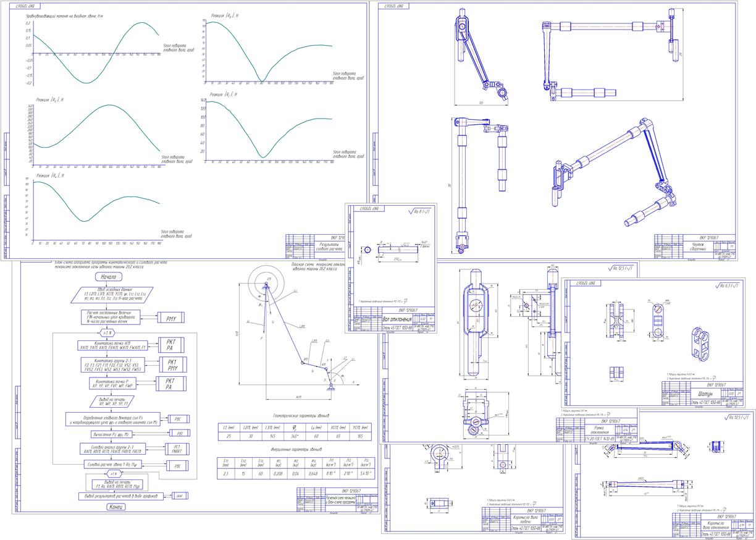
Task: Click the value '145' in geometric parameters table
Action: (x=272, y=436)
